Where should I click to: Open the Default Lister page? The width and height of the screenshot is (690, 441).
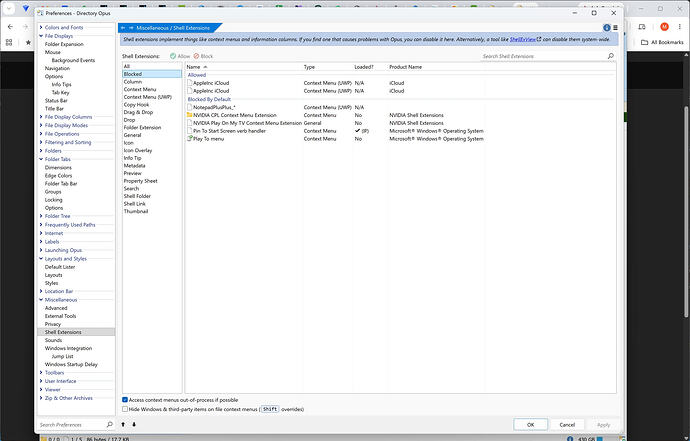60,267
